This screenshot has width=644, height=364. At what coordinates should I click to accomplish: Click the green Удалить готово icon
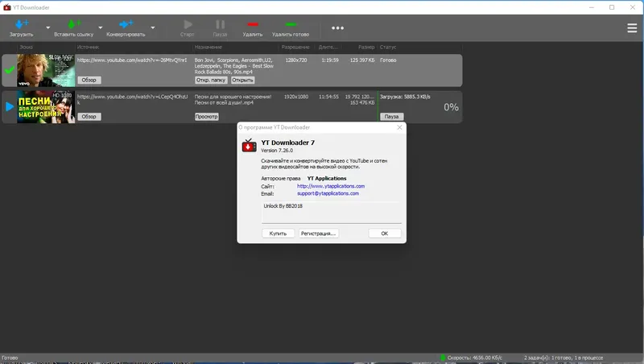tap(291, 24)
